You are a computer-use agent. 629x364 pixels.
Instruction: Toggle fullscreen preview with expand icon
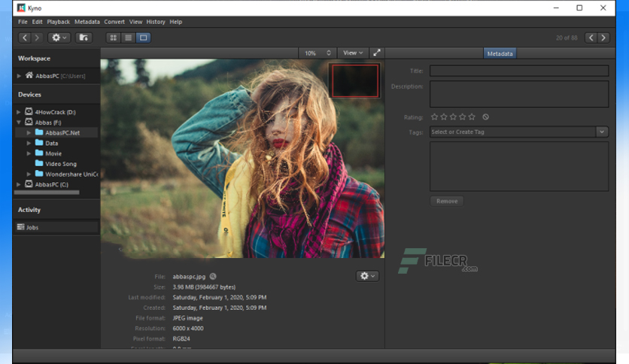tap(377, 53)
